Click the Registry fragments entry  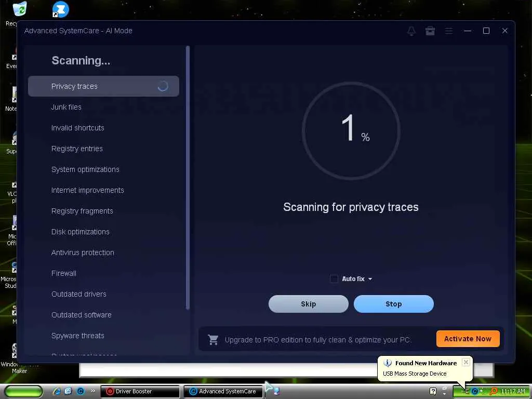(103, 211)
